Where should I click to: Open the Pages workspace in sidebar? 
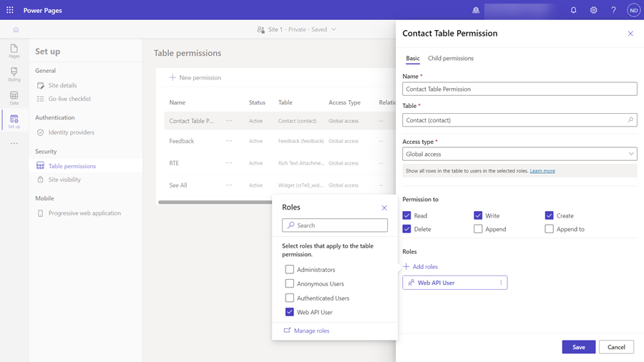point(14,51)
